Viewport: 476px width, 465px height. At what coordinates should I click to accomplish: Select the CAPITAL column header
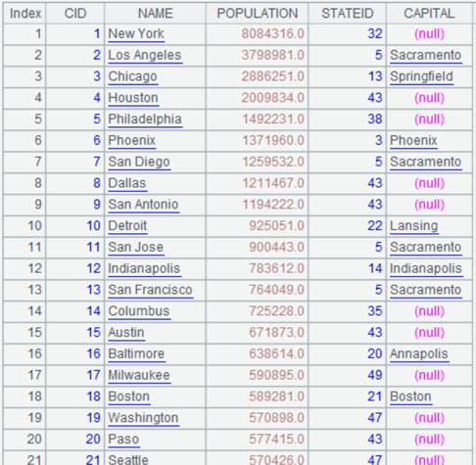pos(429,14)
